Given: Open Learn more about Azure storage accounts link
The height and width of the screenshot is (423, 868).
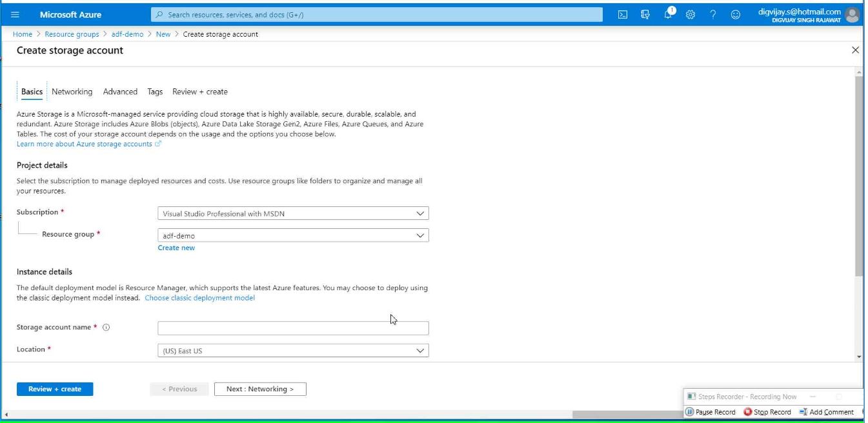Looking at the screenshot, I should (88, 144).
